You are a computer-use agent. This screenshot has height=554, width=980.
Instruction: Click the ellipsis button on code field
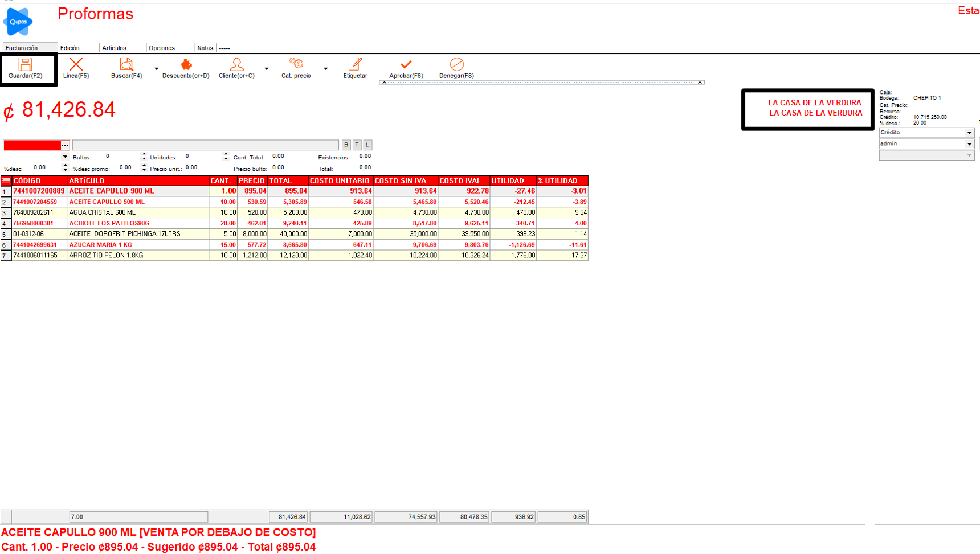tap(65, 145)
